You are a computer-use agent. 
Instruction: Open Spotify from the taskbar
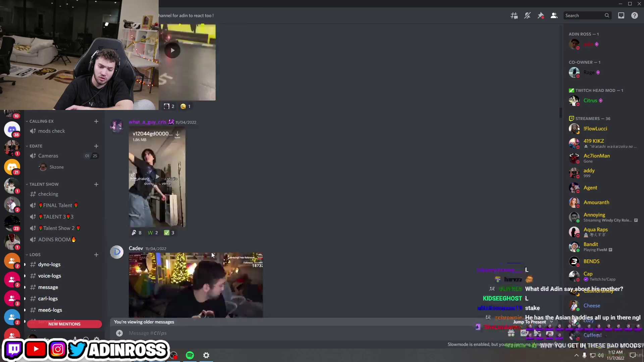(x=190, y=355)
